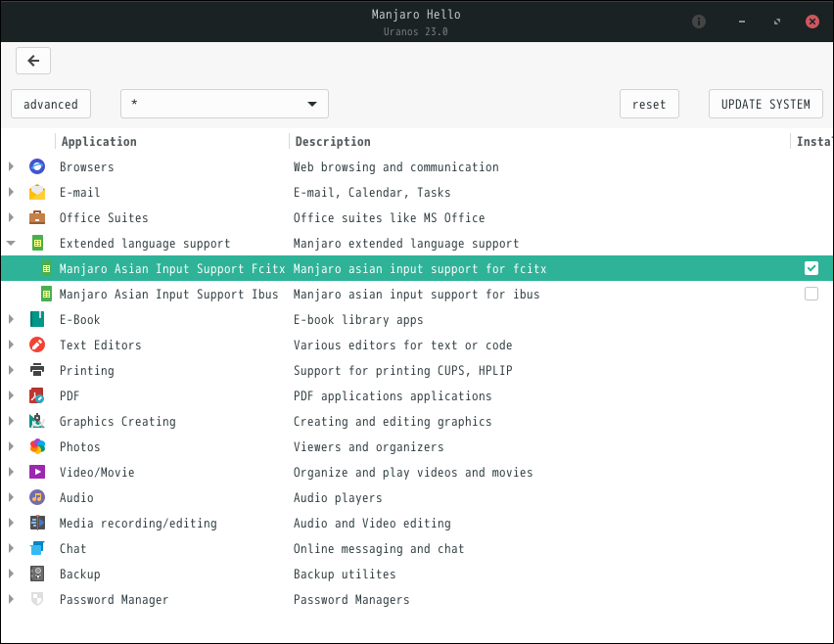Expand the Graphics Creating category
Viewport: 834px width, 644px height.
coord(11,421)
